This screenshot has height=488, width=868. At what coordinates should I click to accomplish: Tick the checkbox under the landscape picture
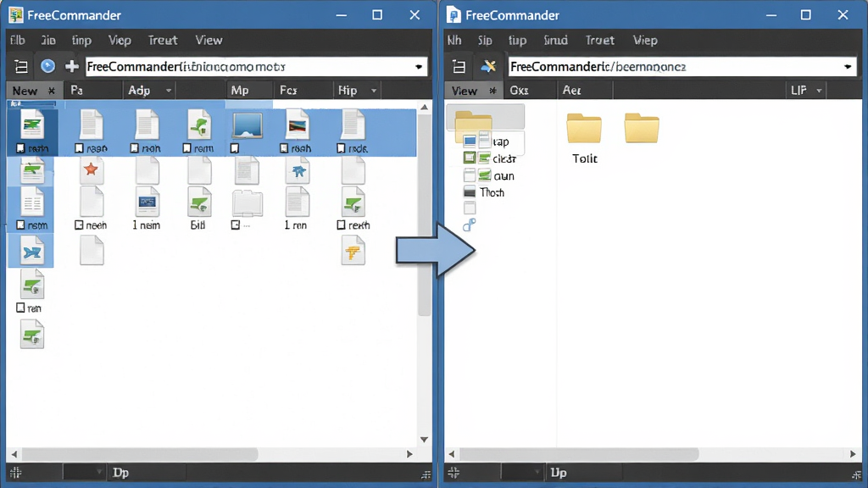tap(235, 148)
